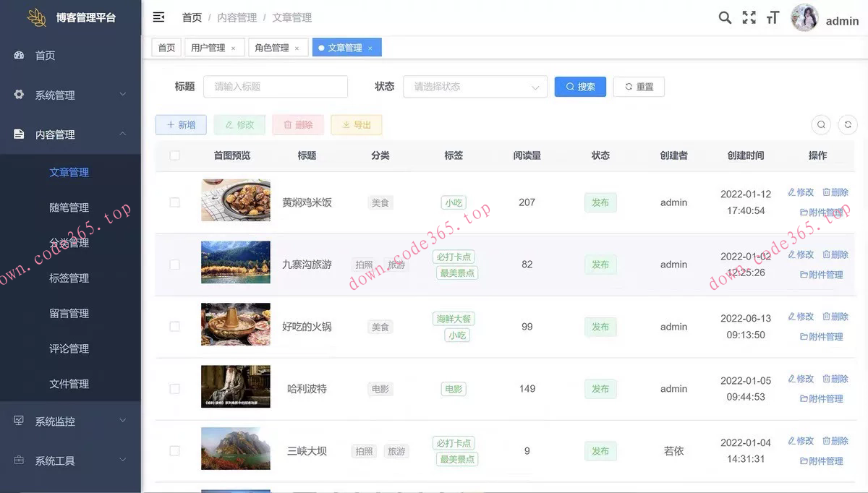Open 附件管理 for 哈利波特 article
The height and width of the screenshot is (493, 868).
point(822,399)
